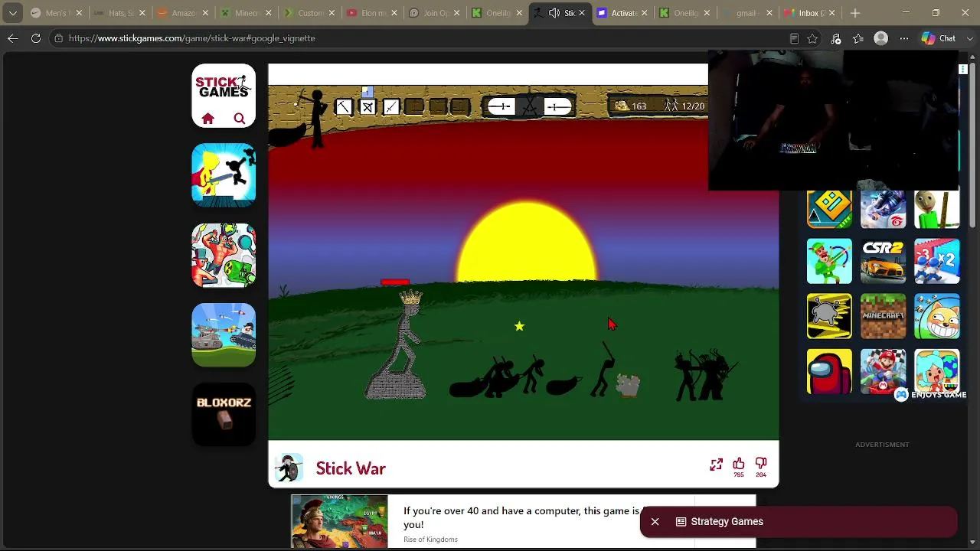Switch to the Inbox tab
Viewport: 980px width, 551px height.
(810, 13)
